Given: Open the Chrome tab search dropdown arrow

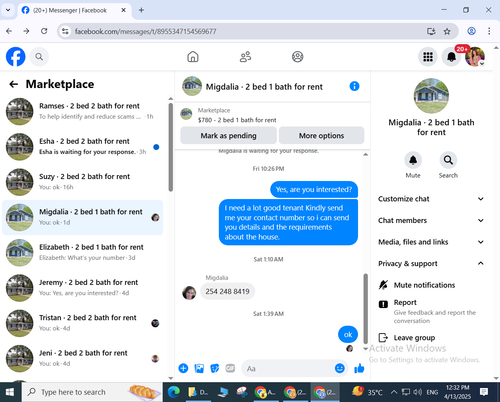Looking at the screenshot, I should [8, 10].
